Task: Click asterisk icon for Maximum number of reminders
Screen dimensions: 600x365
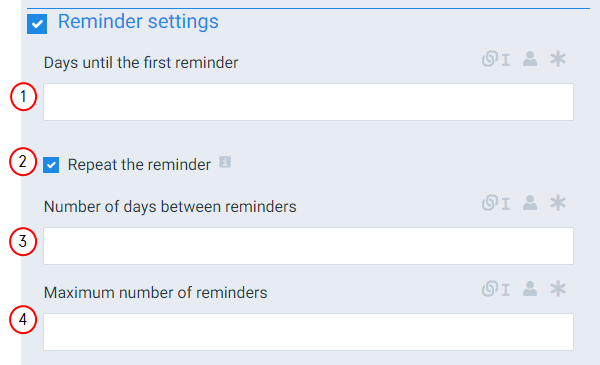Action: 558,289
